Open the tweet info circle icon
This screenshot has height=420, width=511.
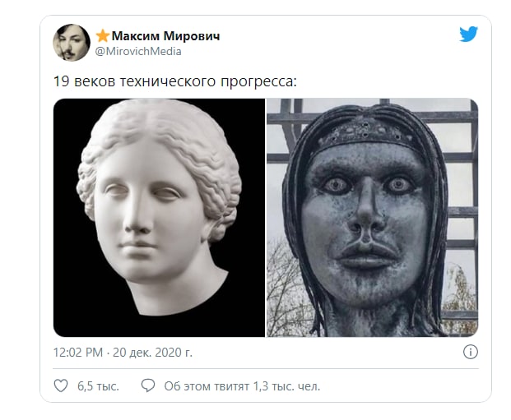(470, 352)
